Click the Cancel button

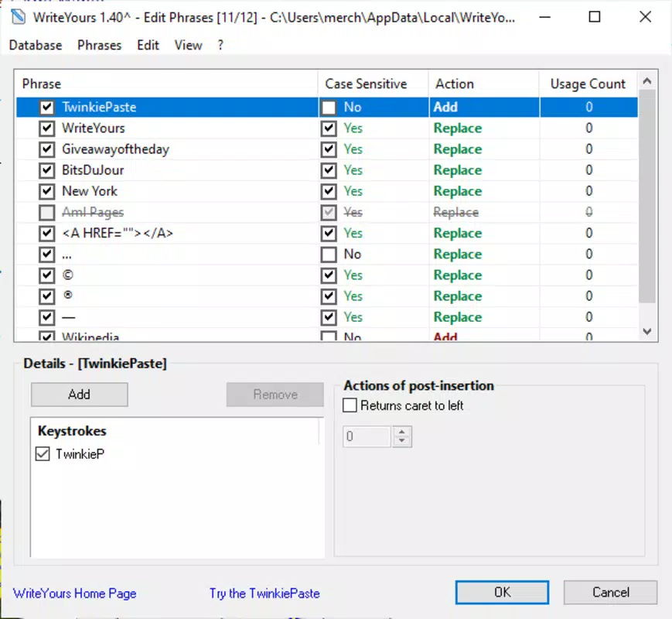[x=610, y=593]
